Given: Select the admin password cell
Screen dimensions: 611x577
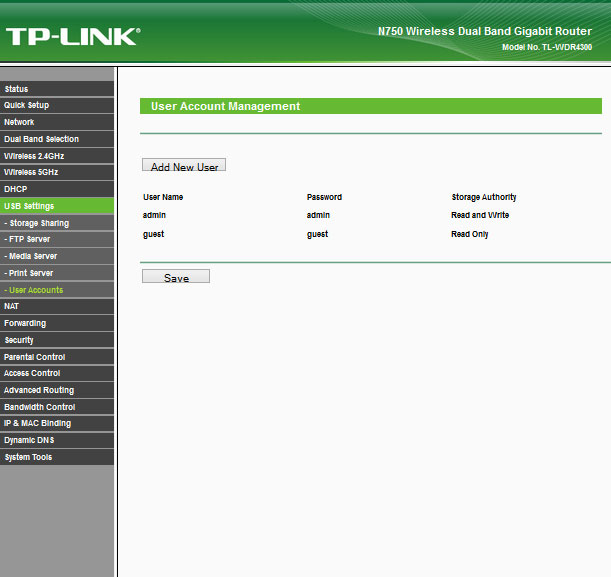Looking at the screenshot, I should 318,215.
